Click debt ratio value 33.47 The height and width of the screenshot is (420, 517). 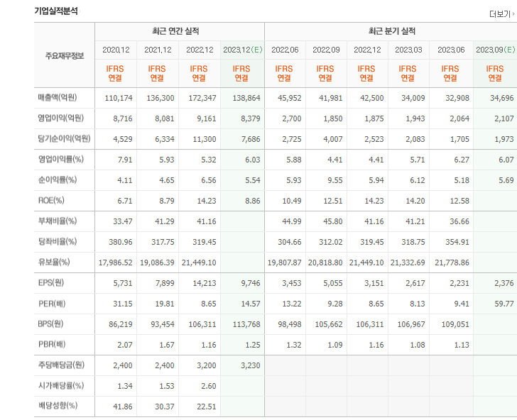pos(123,221)
